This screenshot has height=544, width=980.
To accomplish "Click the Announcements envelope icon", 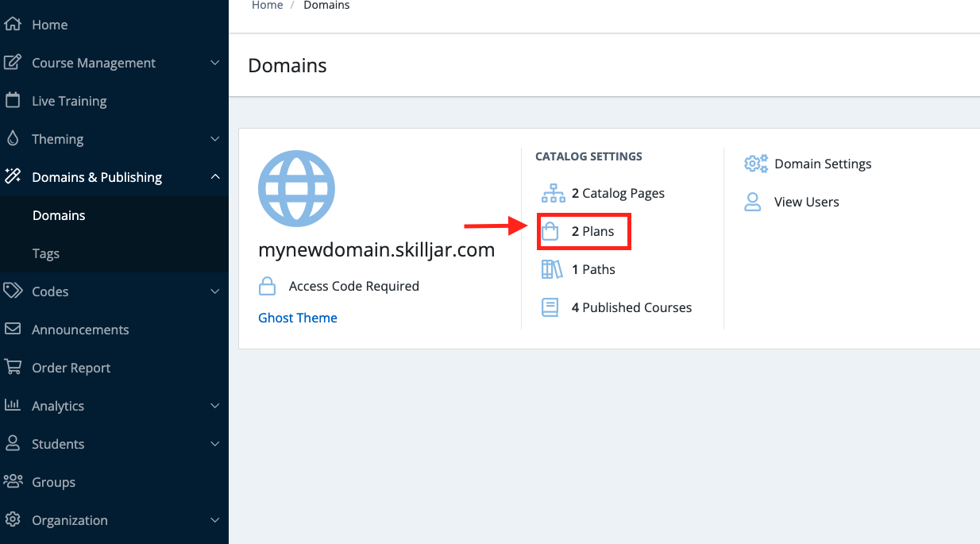I will (x=12, y=330).
